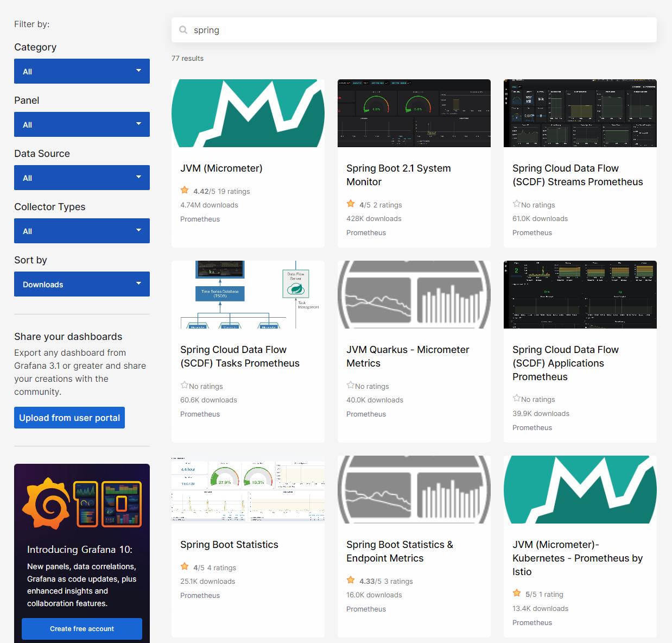The width and height of the screenshot is (672, 643).
Task: Open JVM Micrometer Kubernetes Istio thumbnail
Action: pos(580,489)
